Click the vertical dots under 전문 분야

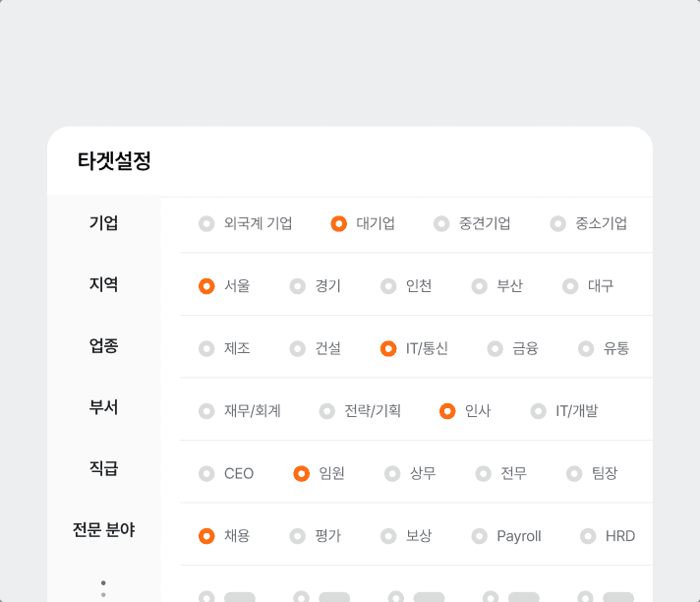(x=103, y=588)
